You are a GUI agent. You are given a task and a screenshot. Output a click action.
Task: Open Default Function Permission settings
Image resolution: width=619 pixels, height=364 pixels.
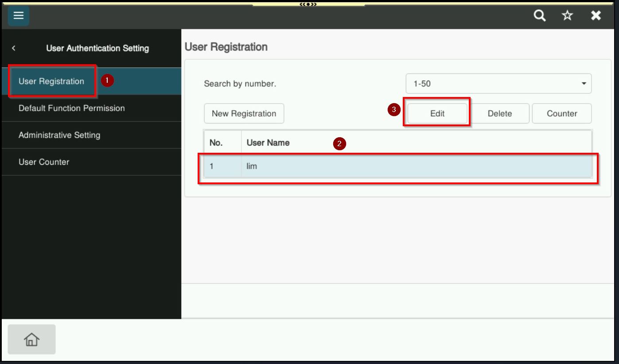pos(72,108)
